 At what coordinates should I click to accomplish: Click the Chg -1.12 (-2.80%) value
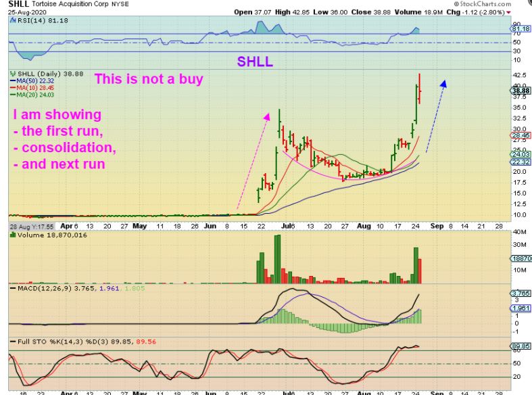point(475,12)
